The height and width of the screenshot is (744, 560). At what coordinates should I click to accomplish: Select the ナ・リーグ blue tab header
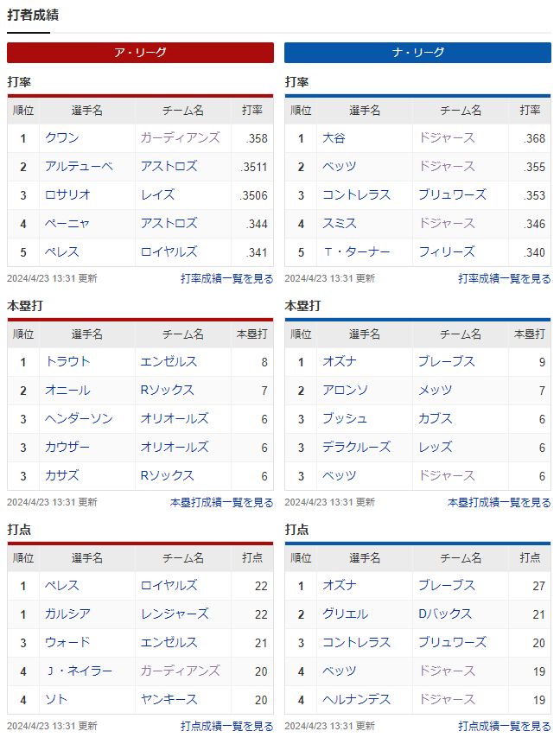(x=417, y=53)
